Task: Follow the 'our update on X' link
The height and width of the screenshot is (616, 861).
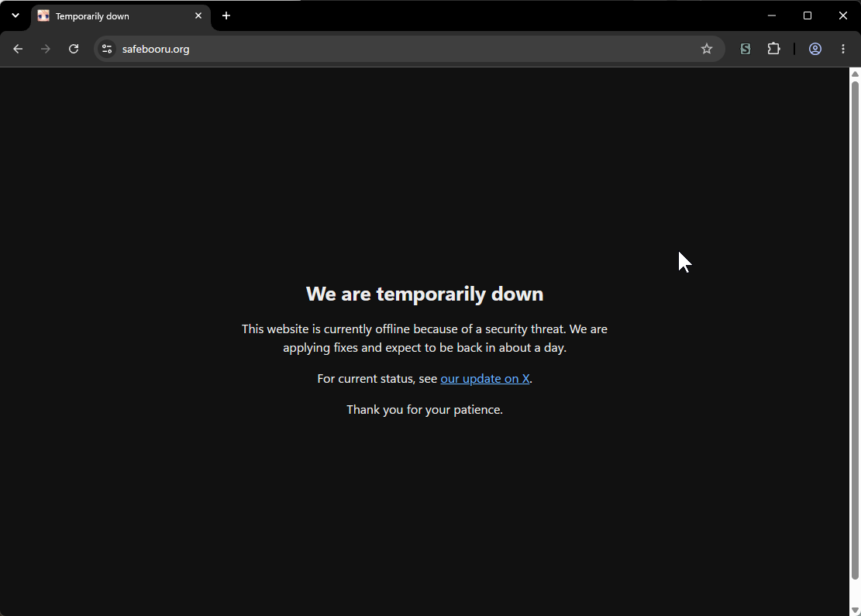Action: pyautogui.click(x=485, y=379)
